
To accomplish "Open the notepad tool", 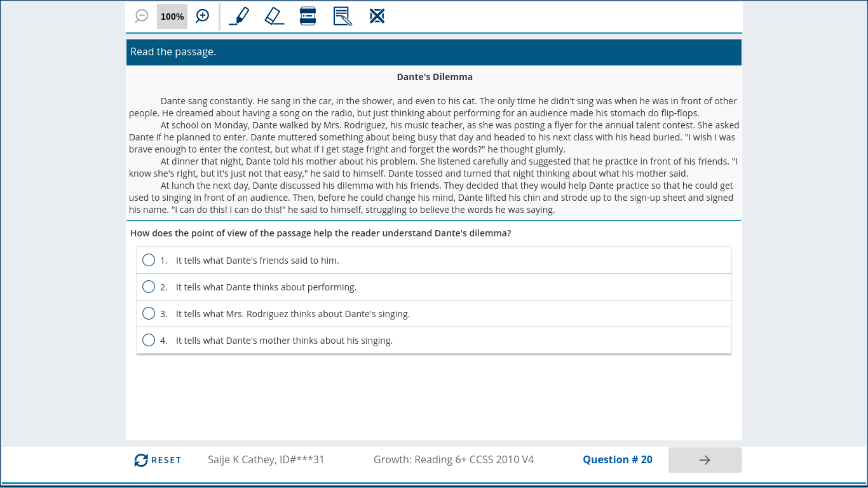I will (342, 16).
